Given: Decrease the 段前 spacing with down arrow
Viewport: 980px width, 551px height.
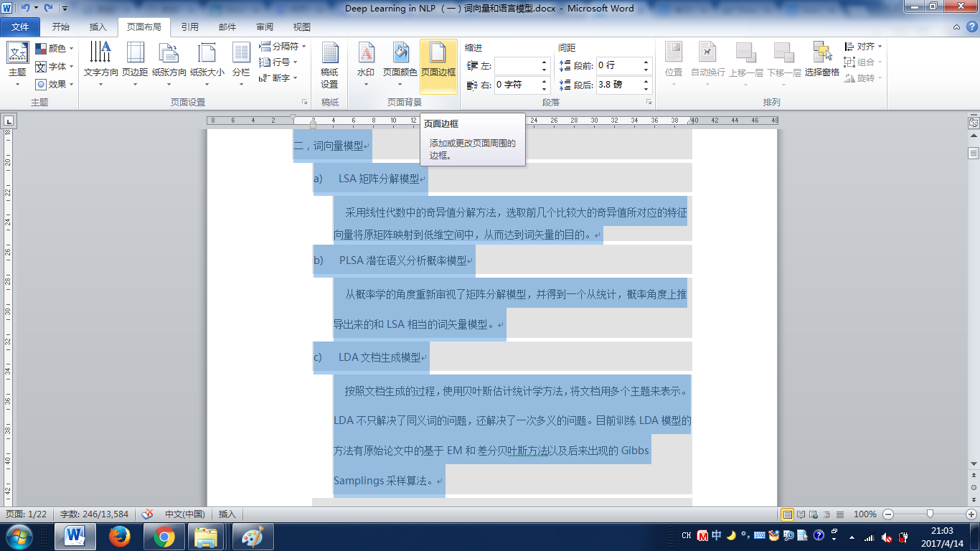Looking at the screenshot, I should 646,70.
